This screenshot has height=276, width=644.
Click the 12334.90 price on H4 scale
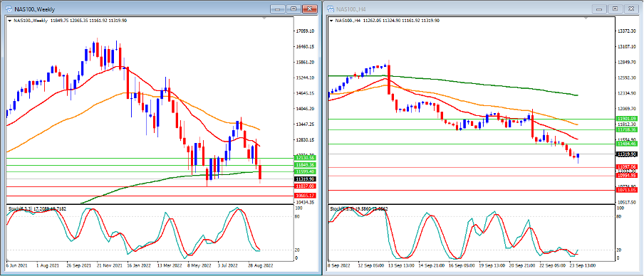[x=627, y=93]
